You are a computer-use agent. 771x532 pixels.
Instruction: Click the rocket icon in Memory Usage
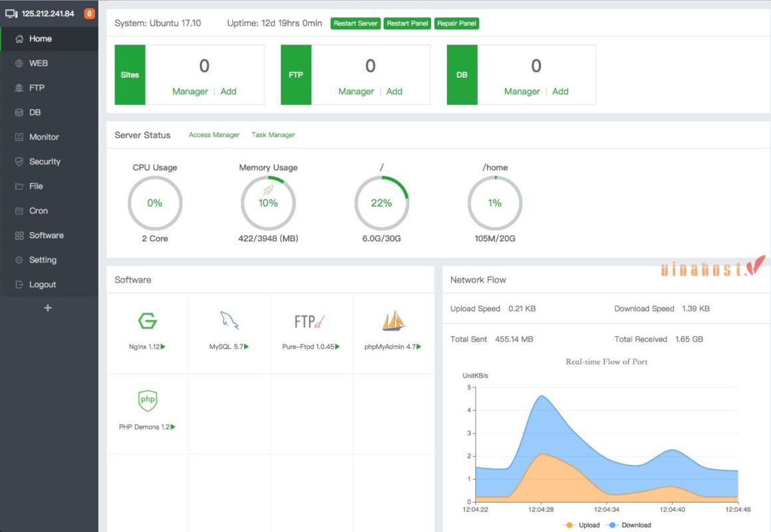coord(268,190)
